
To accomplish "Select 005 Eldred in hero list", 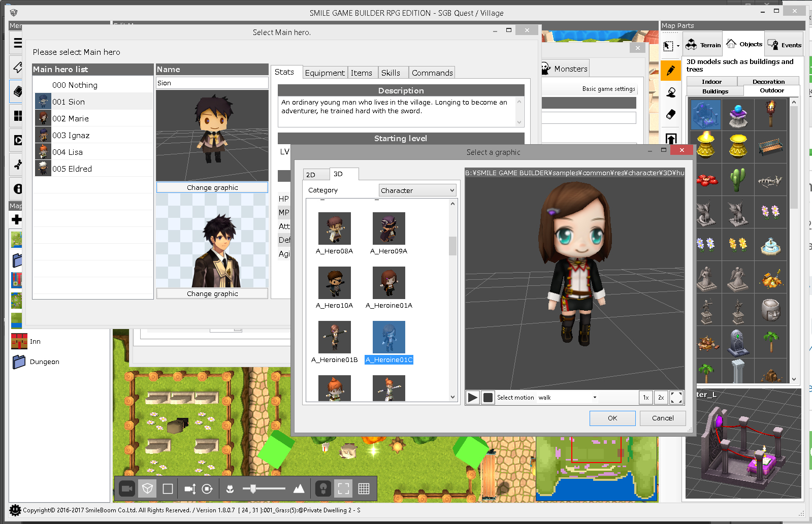I will [x=93, y=169].
